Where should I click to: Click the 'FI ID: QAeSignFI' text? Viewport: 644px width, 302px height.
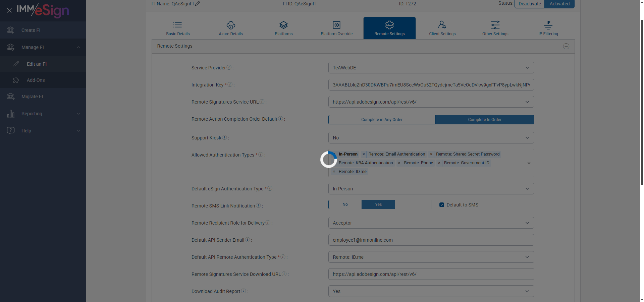[x=300, y=4]
